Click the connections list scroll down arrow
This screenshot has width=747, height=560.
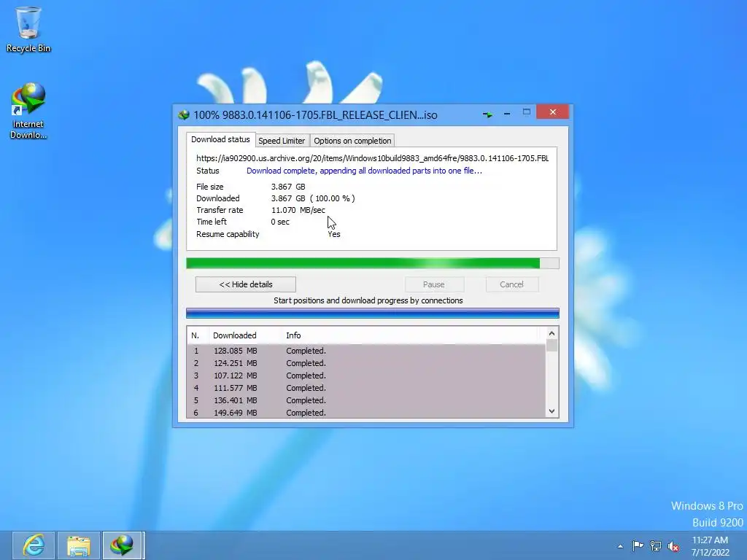(551, 411)
